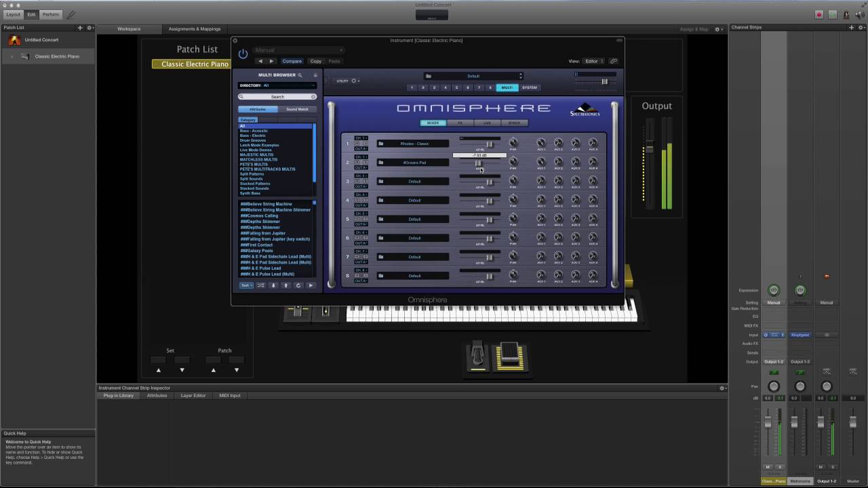Screen dimensions: 868x488
Task: Open folder icon for part 3 Default
Action: (381, 182)
